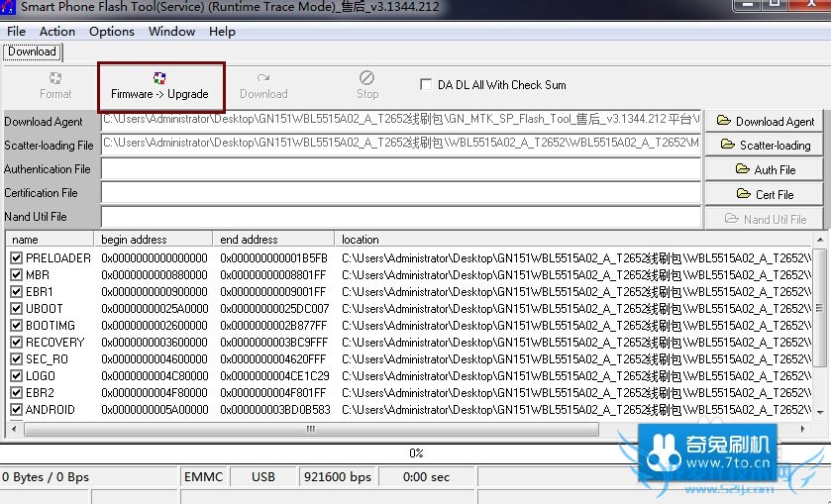Image resolution: width=831 pixels, height=504 pixels.
Task: Click the EMMC status bar entry
Action: pyautogui.click(x=203, y=477)
